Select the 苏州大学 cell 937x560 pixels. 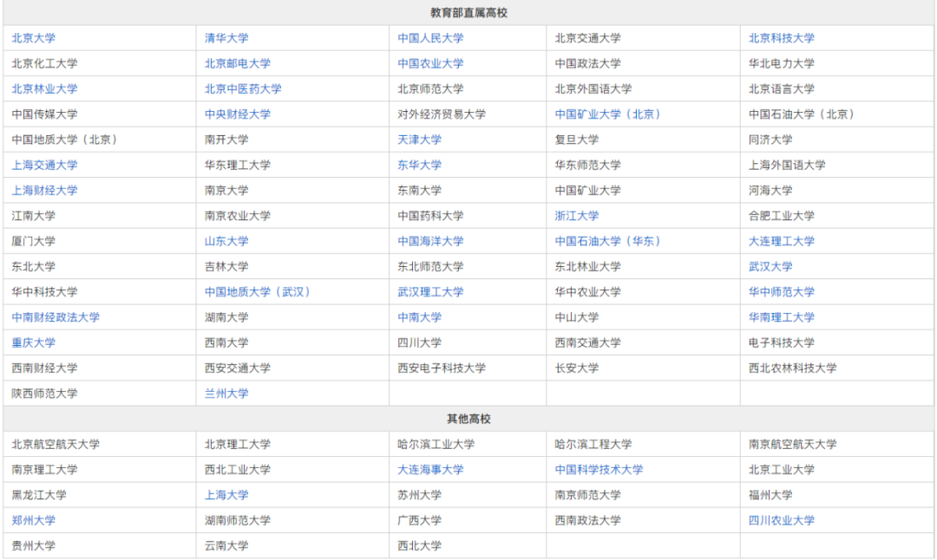pos(468,495)
